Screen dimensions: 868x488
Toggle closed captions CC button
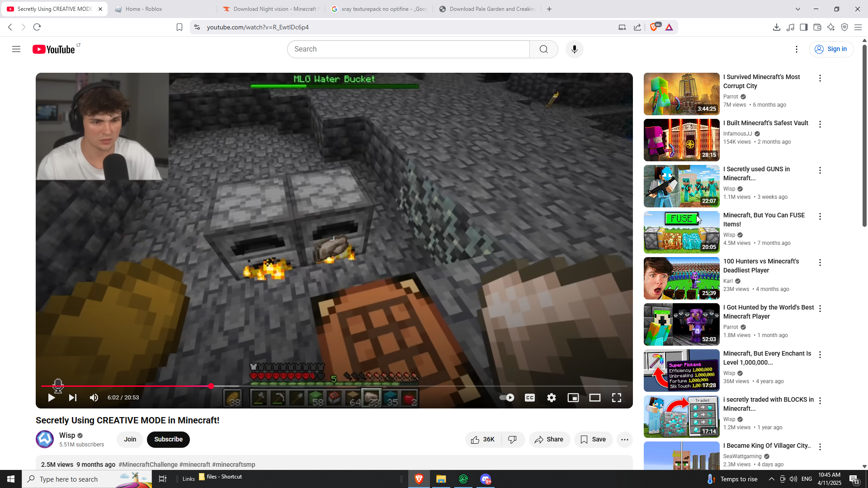(x=529, y=398)
